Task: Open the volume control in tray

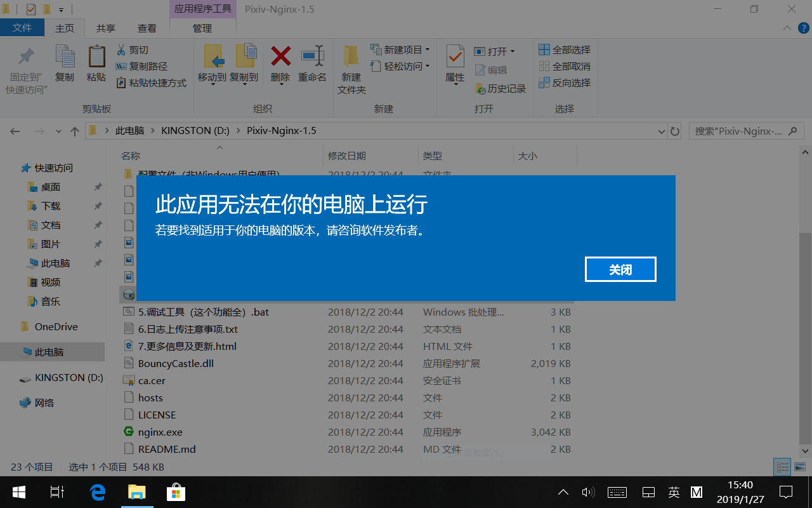Action: pos(588,492)
